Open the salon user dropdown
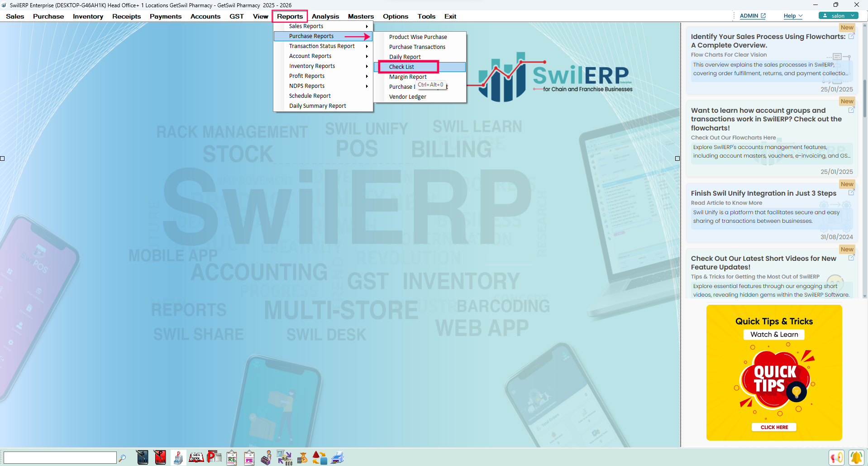 point(838,16)
